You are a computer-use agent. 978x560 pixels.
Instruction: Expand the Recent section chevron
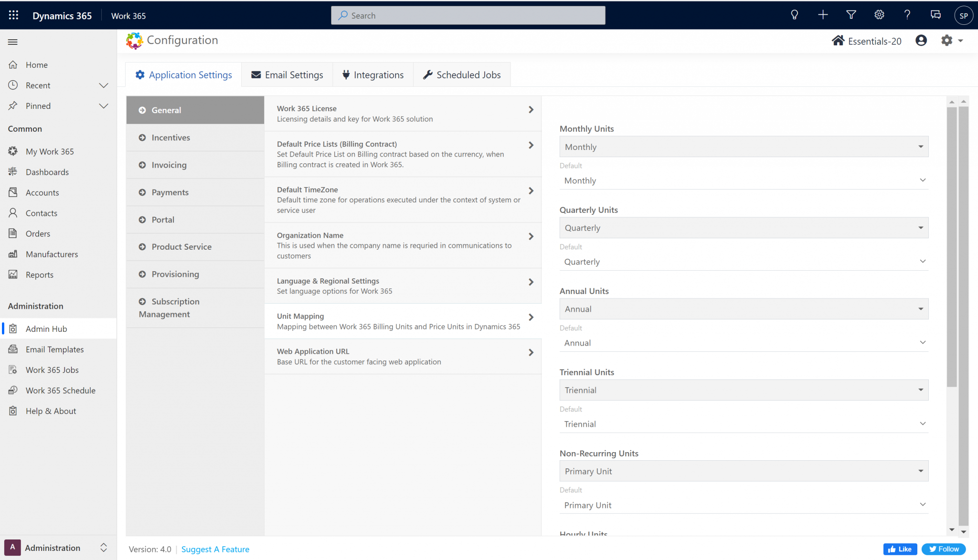(104, 85)
